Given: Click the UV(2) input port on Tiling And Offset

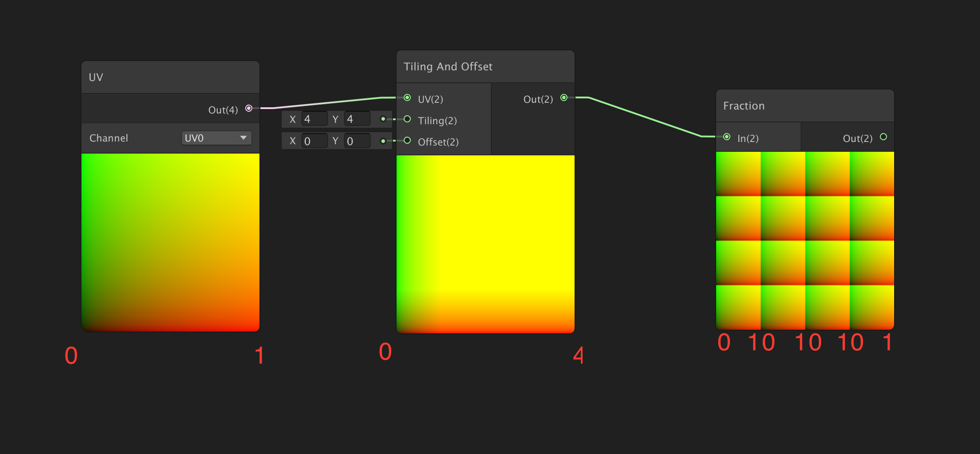Looking at the screenshot, I should click(x=407, y=97).
